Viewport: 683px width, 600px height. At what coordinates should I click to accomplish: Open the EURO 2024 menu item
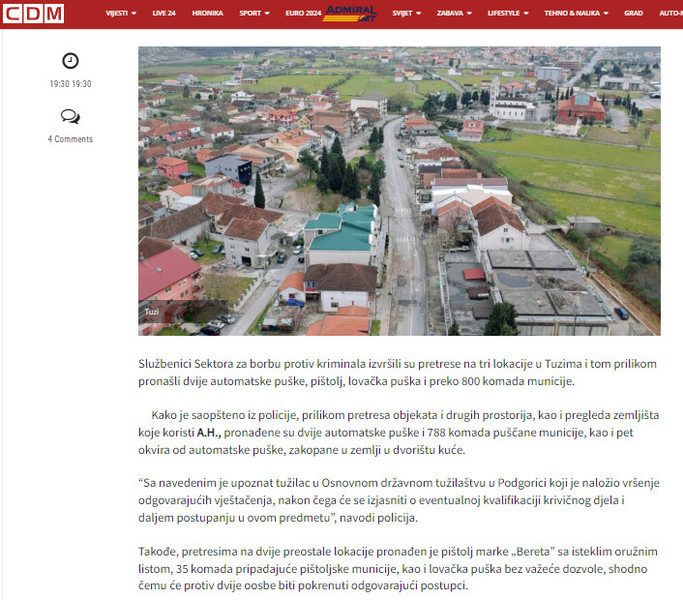303,14
